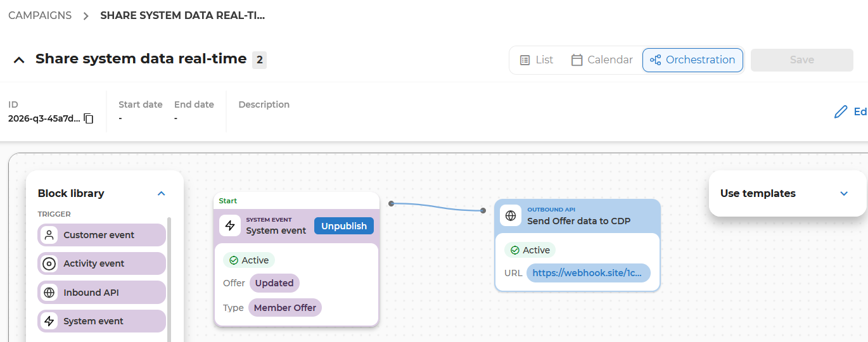Click the Save button
The height and width of the screenshot is (342, 868).
(802, 60)
